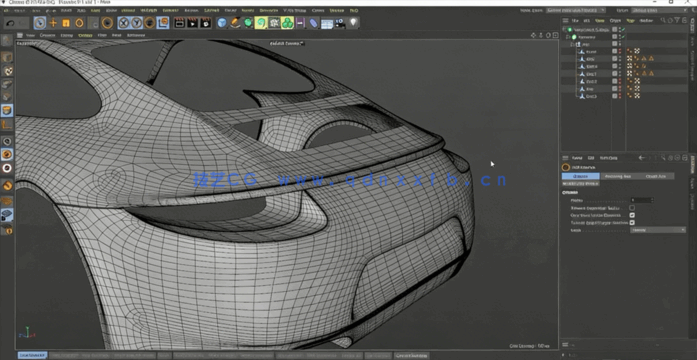This screenshot has width=697, height=360.
Task: Select the Spline Pen tool icon
Action: (x=235, y=23)
